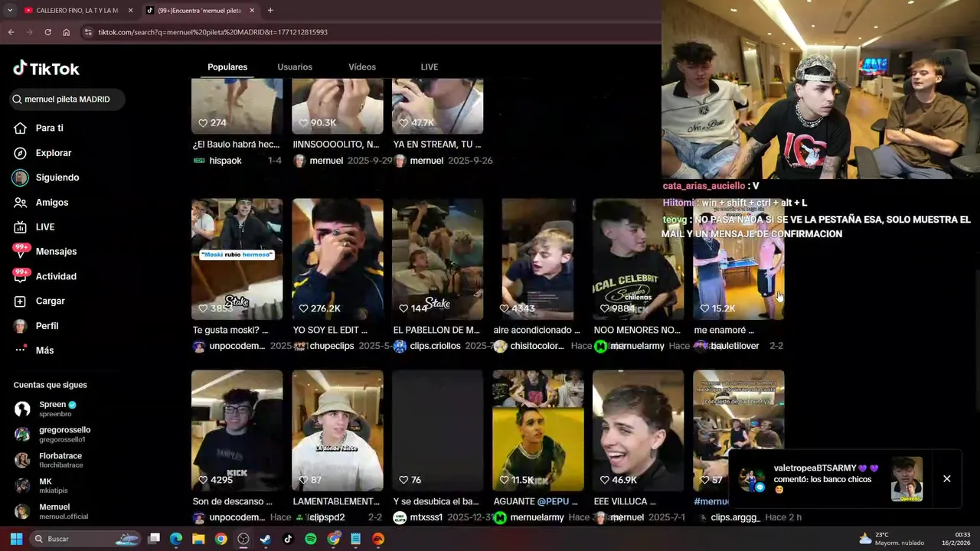
Task: Open the 'EL PABELLON DE M...' video thumbnail
Action: (437, 259)
